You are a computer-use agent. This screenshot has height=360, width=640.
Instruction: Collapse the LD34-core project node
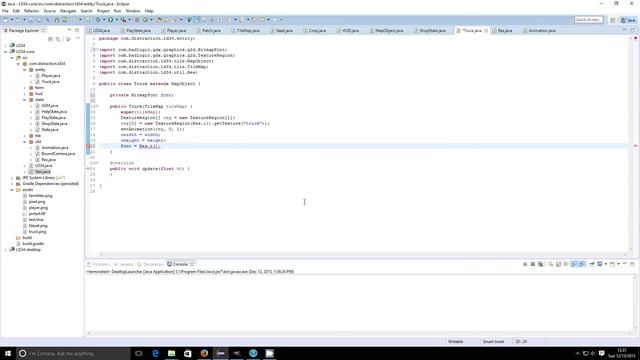coord(6,52)
